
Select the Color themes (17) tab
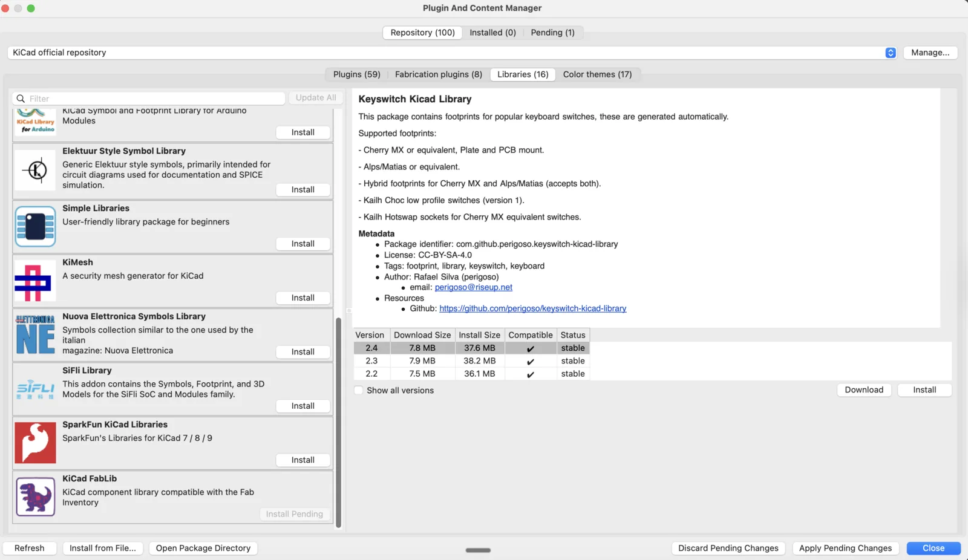(x=597, y=74)
